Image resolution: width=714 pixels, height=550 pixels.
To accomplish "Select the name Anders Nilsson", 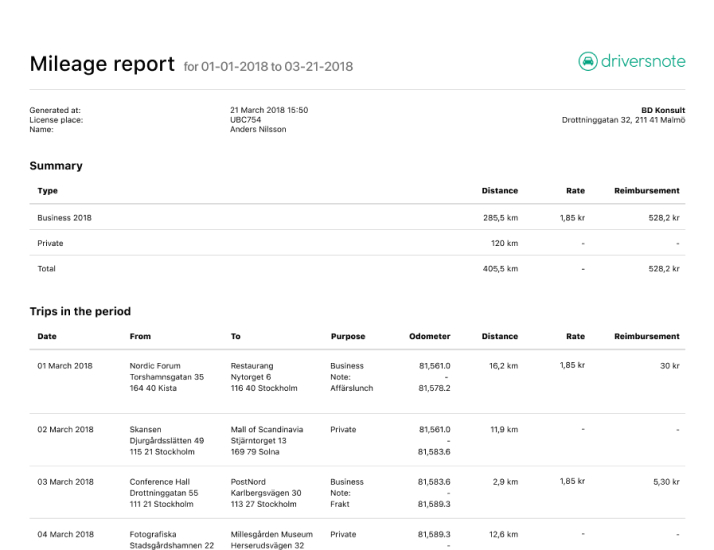I will [258, 129].
